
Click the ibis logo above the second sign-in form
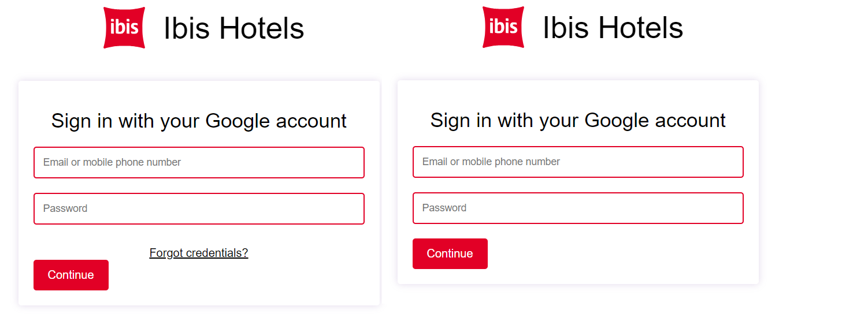(x=503, y=28)
